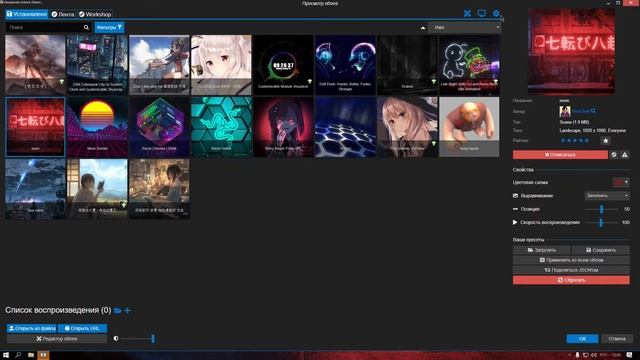Click the alignment icon beside Выравнивание
The width and height of the screenshot is (640, 360).
coord(515,196)
